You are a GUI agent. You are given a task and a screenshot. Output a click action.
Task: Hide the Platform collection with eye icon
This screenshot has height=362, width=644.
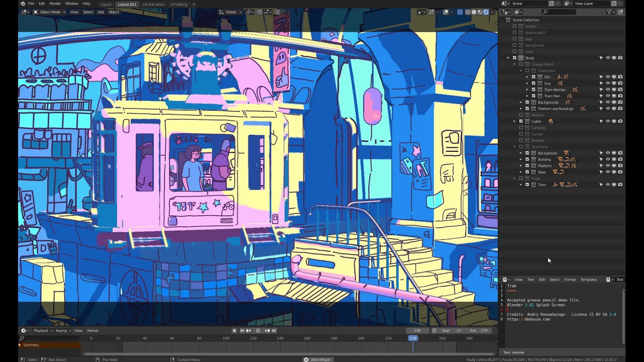[608, 165]
